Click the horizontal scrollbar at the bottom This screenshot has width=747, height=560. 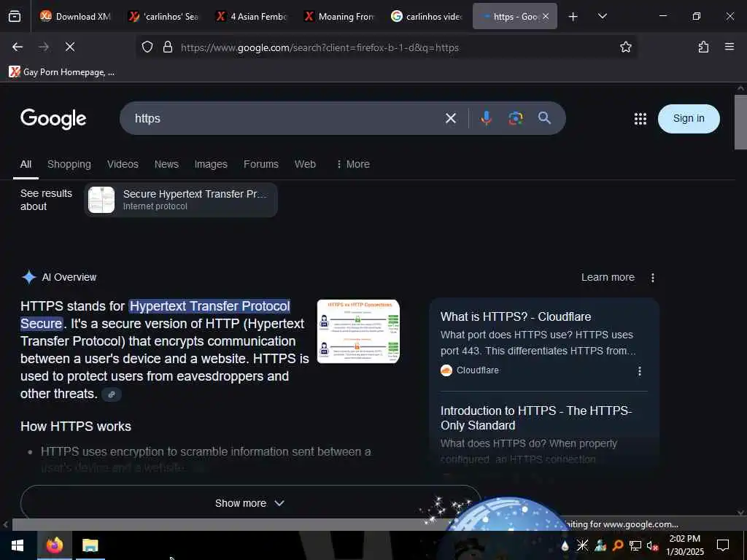(228, 524)
